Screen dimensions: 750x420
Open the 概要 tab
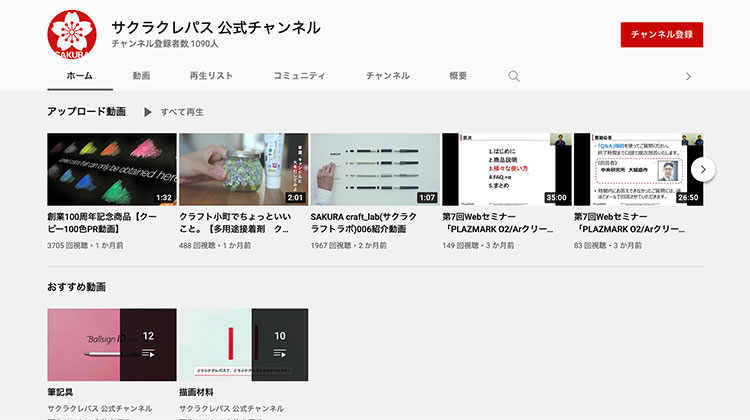458,76
